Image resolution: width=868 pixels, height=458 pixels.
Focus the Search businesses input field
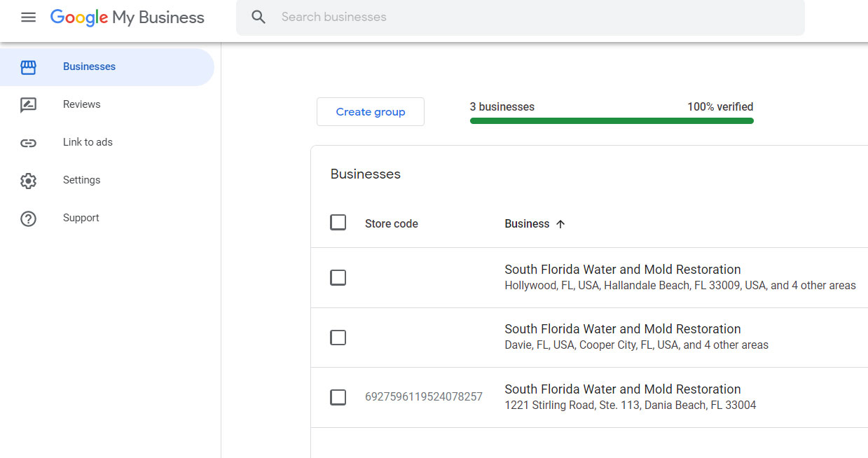(532, 18)
